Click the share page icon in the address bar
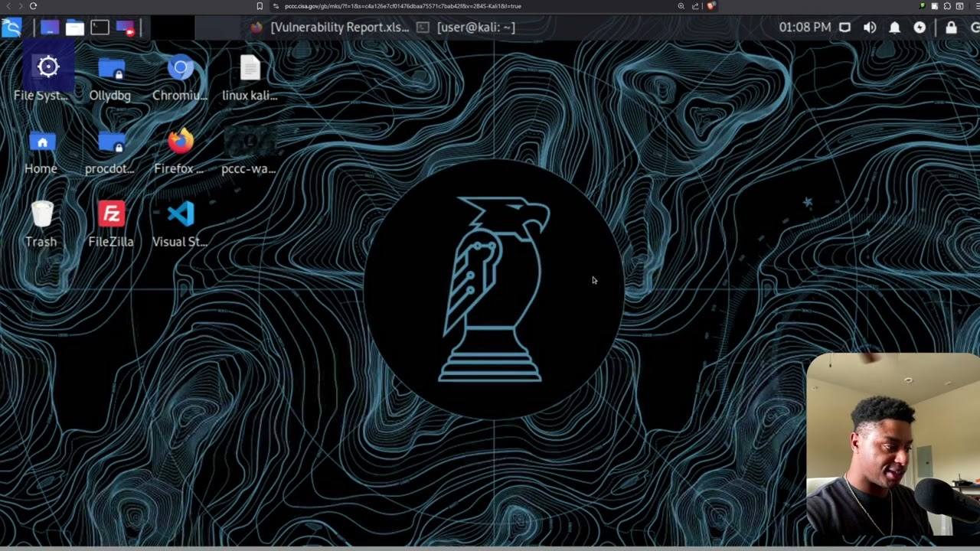Image resolution: width=980 pixels, height=551 pixels. pos(695,6)
